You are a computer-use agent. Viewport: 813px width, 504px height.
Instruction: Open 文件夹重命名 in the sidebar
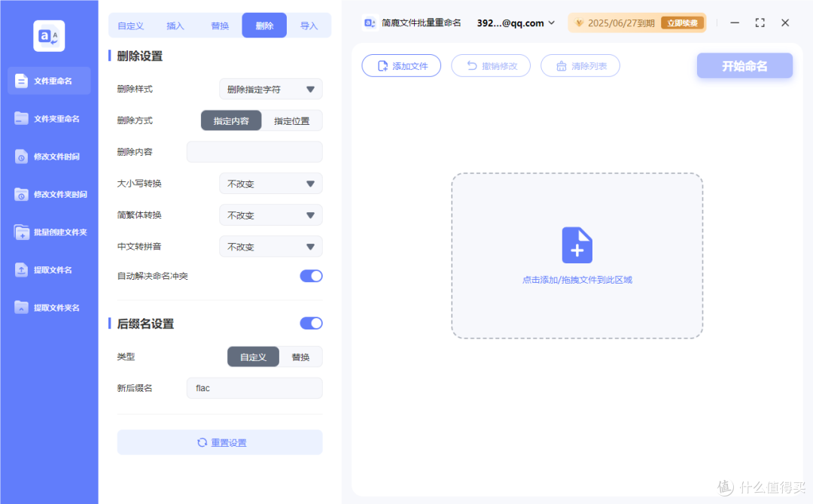49,119
